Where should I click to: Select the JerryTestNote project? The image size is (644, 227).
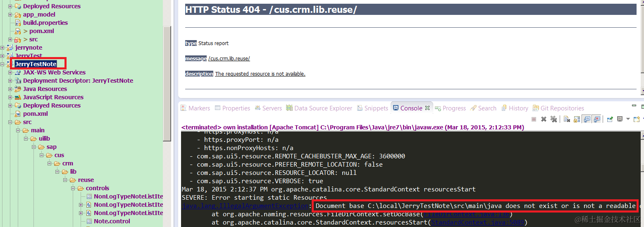[x=36, y=64]
